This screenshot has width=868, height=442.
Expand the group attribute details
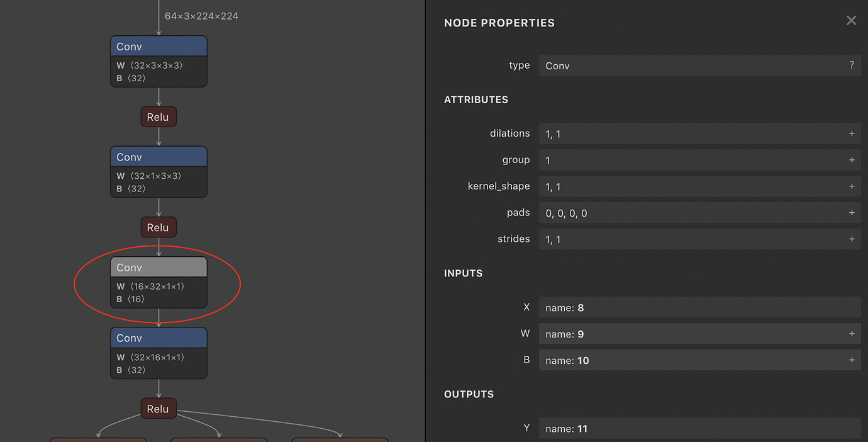[x=852, y=160]
